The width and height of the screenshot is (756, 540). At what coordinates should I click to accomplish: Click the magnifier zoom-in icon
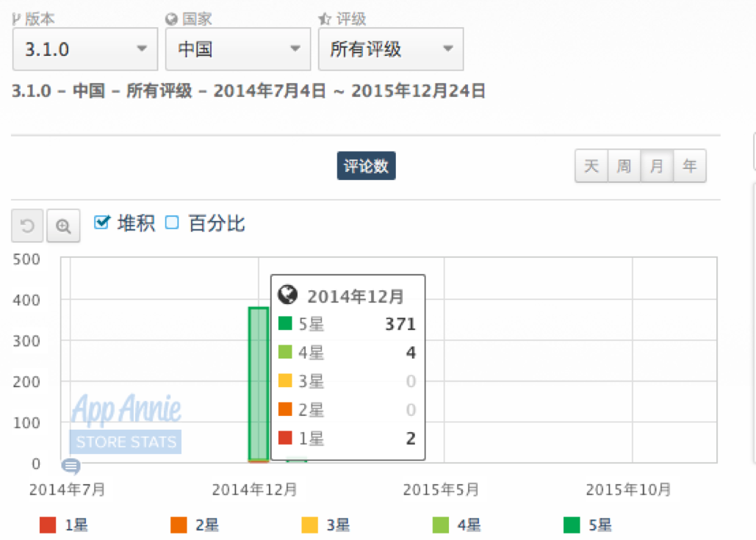tap(63, 225)
